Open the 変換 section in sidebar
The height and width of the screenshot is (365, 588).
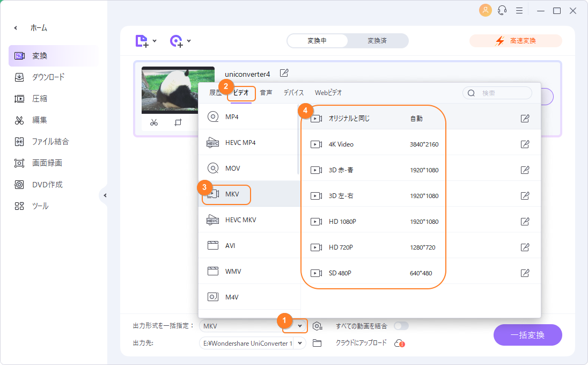53,56
